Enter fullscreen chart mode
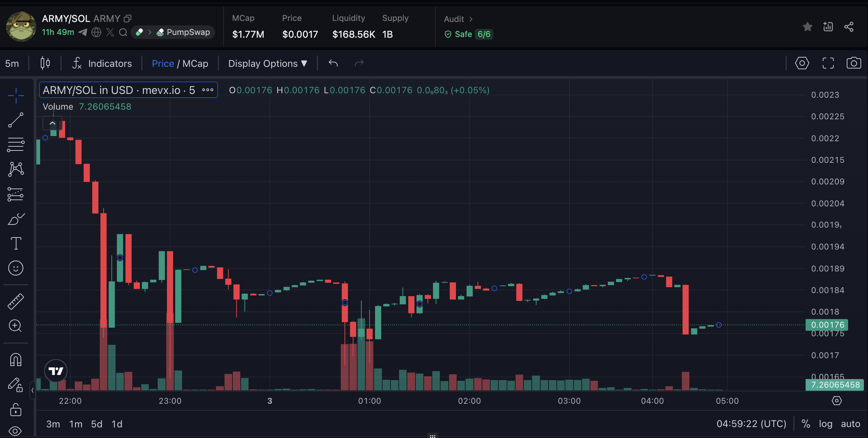 [828, 63]
